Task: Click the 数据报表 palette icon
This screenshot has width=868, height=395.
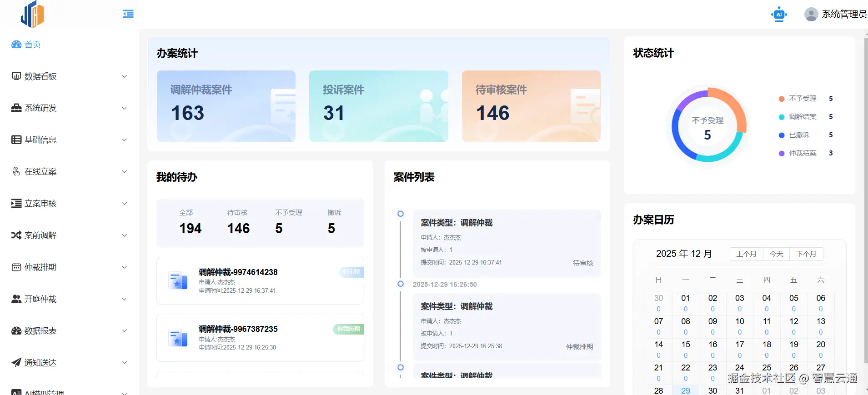Action: [x=16, y=331]
